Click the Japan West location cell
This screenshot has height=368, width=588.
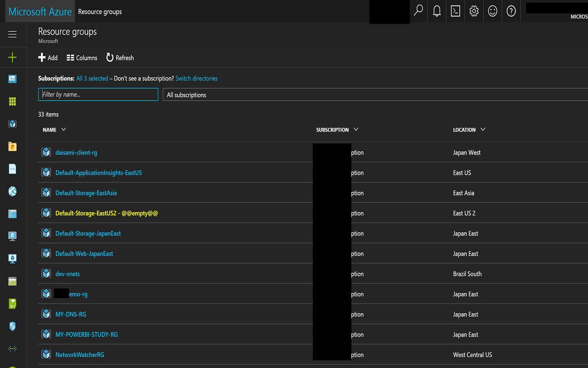coord(467,153)
